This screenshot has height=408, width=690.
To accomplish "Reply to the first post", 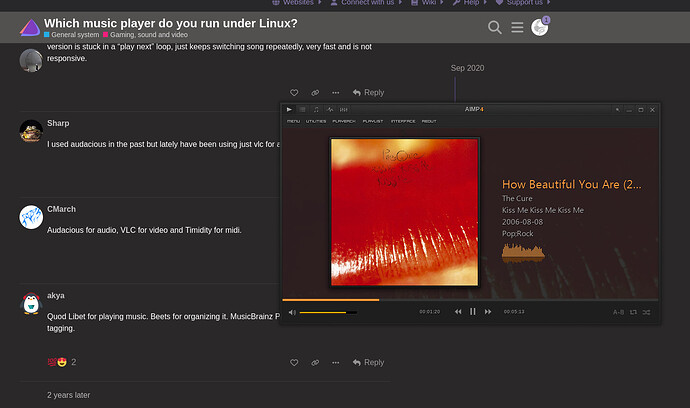I will pyautogui.click(x=368, y=93).
